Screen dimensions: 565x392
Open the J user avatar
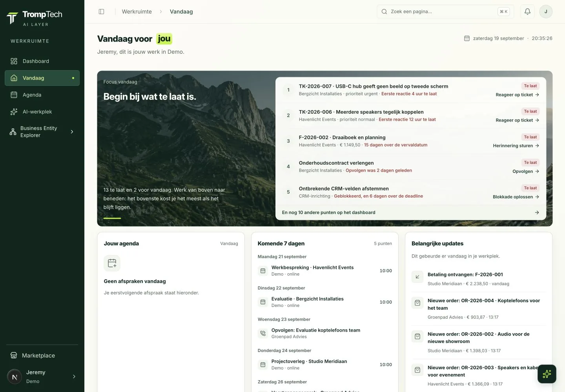point(546,12)
